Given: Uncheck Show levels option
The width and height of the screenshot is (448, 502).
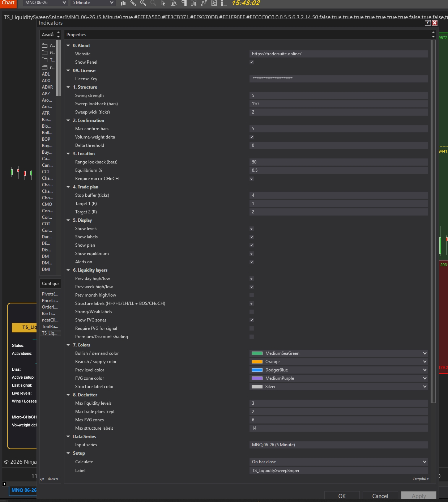Looking at the screenshot, I should tap(252, 229).
